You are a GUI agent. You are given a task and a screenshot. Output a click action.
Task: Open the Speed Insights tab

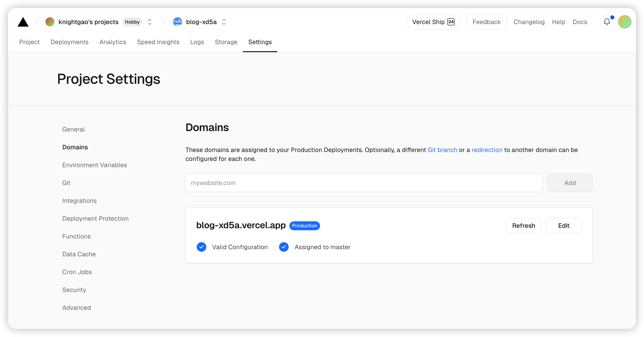coord(158,42)
